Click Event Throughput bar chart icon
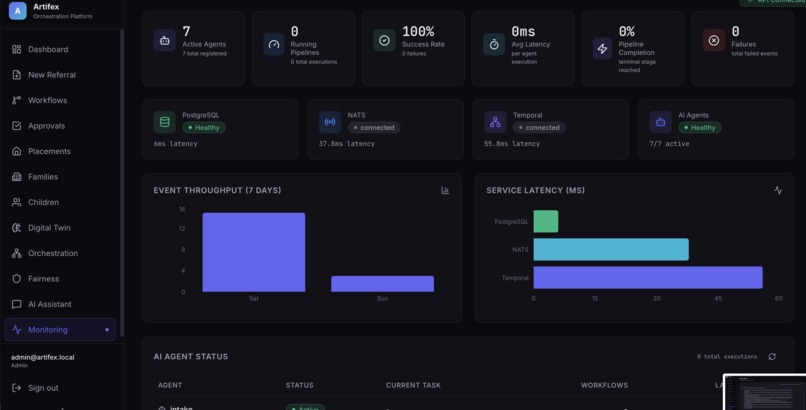 point(445,191)
